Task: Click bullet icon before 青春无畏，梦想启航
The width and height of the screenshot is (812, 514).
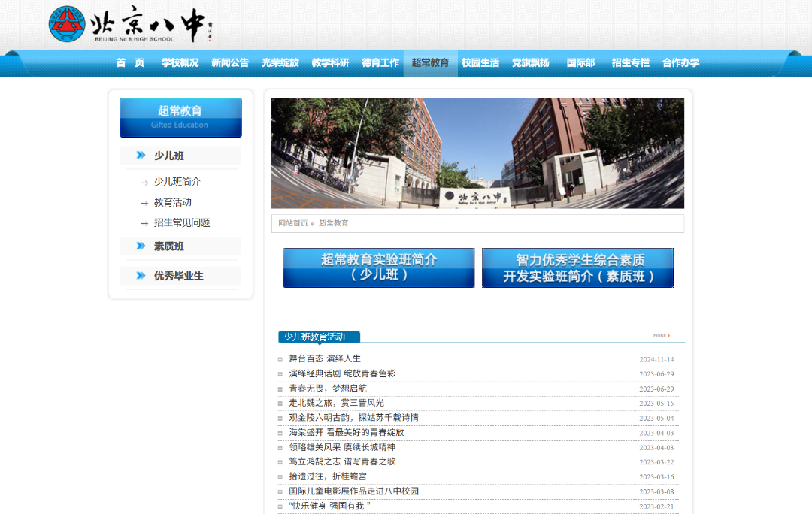Action: (280, 389)
